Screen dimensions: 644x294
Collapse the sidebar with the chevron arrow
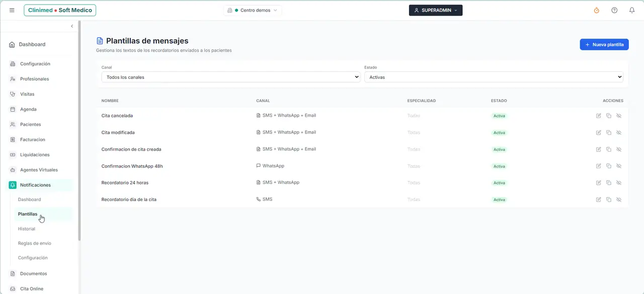(72, 26)
